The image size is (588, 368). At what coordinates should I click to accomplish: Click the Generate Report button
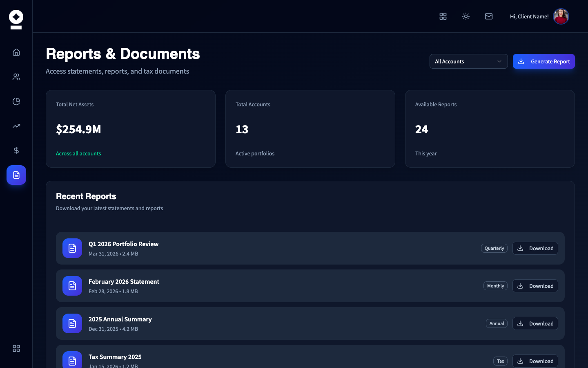[x=543, y=61]
